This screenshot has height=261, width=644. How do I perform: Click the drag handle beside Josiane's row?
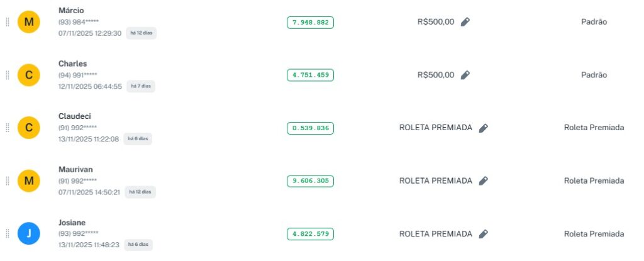8,234
